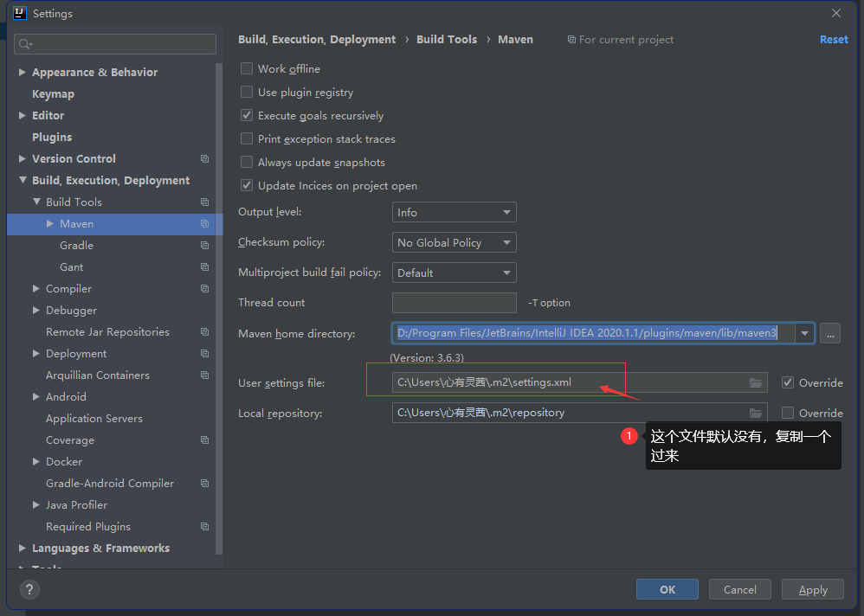Open Java Profiler settings

(76, 504)
